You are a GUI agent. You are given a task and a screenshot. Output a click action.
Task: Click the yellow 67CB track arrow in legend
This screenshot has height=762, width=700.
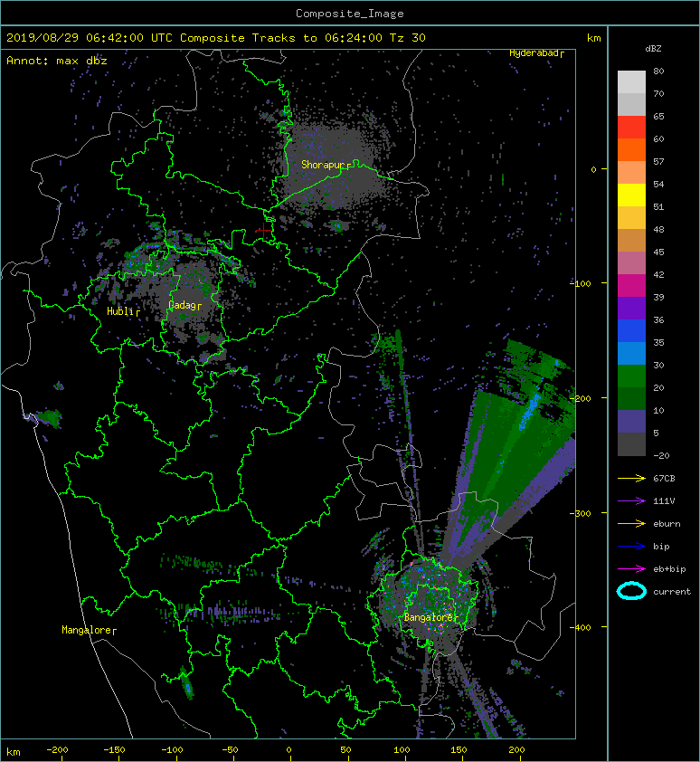tap(631, 478)
